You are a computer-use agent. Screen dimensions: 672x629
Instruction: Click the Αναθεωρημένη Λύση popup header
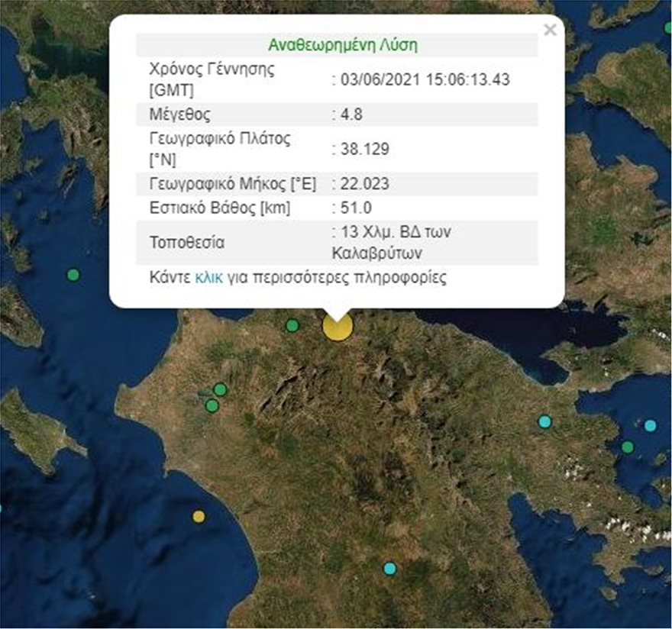coord(343,45)
